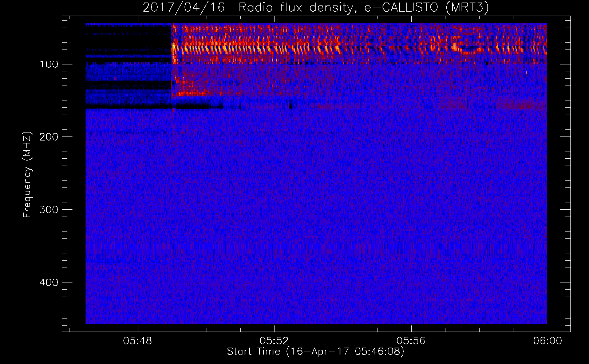Click the 'Frequency (MHZ)' axis label
Screen dimensions: 589x364
click(x=27, y=174)
